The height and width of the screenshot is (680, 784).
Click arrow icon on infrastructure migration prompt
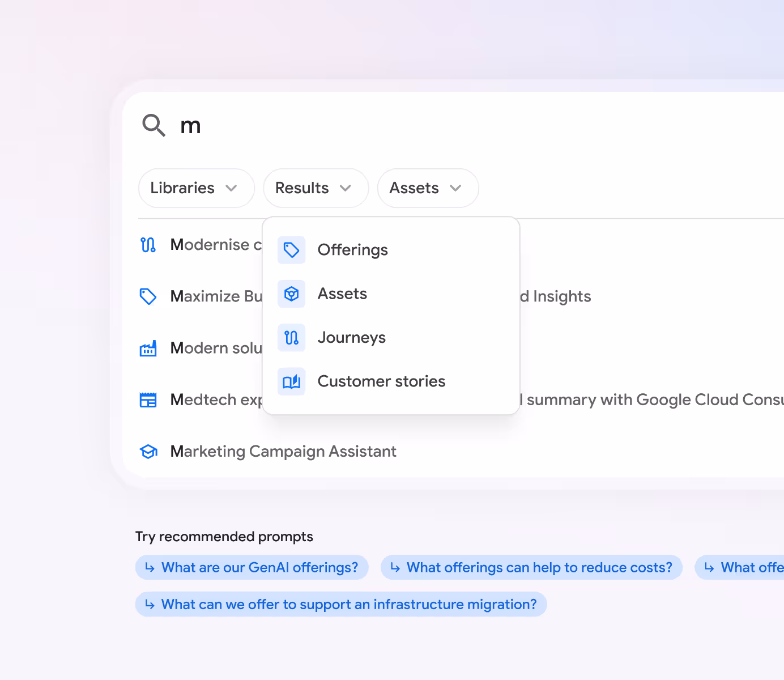click(x=150, y=605)
